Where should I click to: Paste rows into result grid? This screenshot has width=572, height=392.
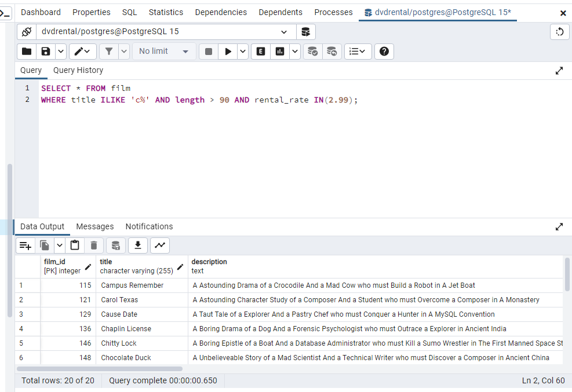75,246
